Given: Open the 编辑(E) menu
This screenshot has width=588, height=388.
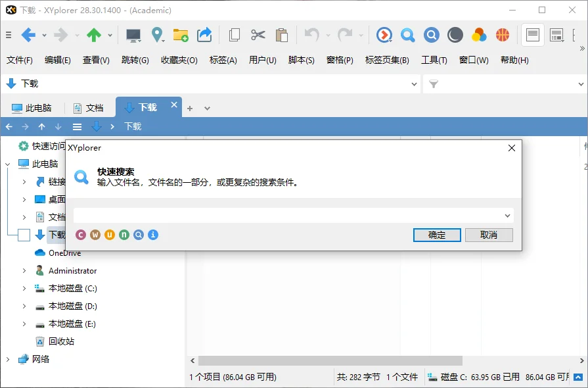Looking at the screenshot, I should click(x=57, y=60).
